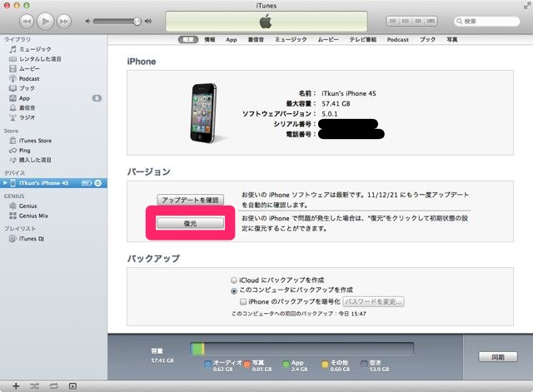Toggle shuffle with the shuffle icon
533x392 pixels.
34,386
